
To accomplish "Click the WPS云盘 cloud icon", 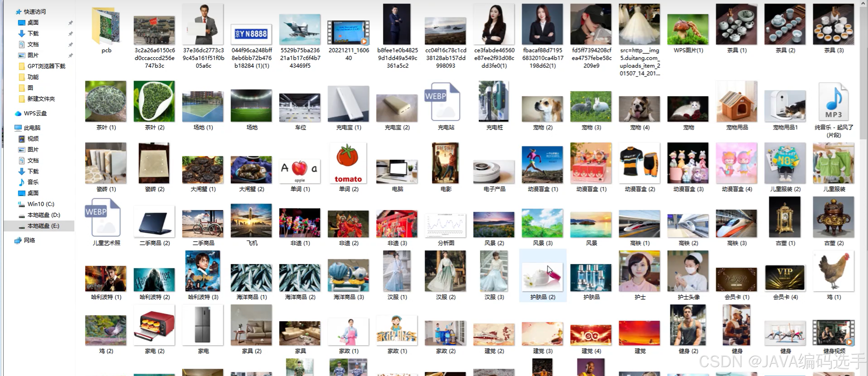I will (18, 114).
